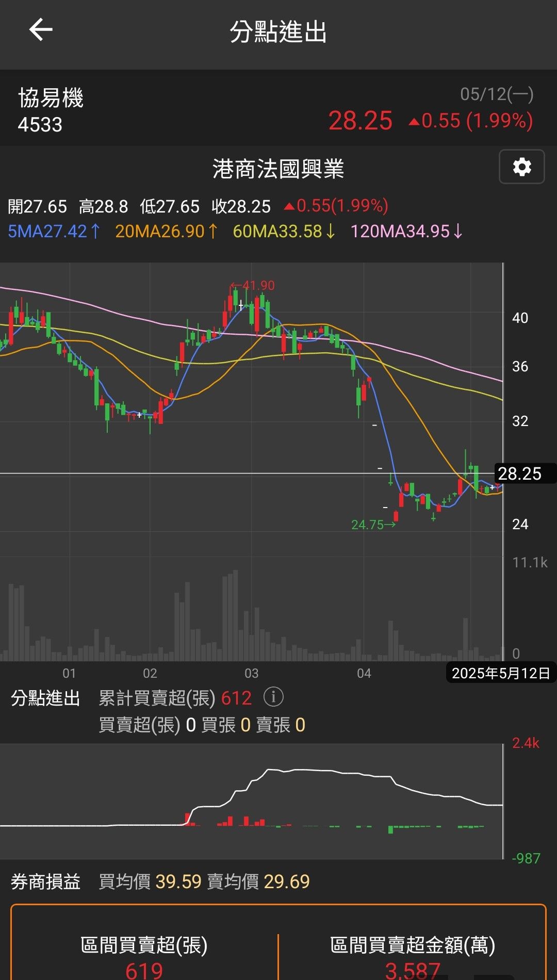Tap the 2025年5月12日 date tag
The width and height of the screenshot is (557, 980).
tap(501, 673)
